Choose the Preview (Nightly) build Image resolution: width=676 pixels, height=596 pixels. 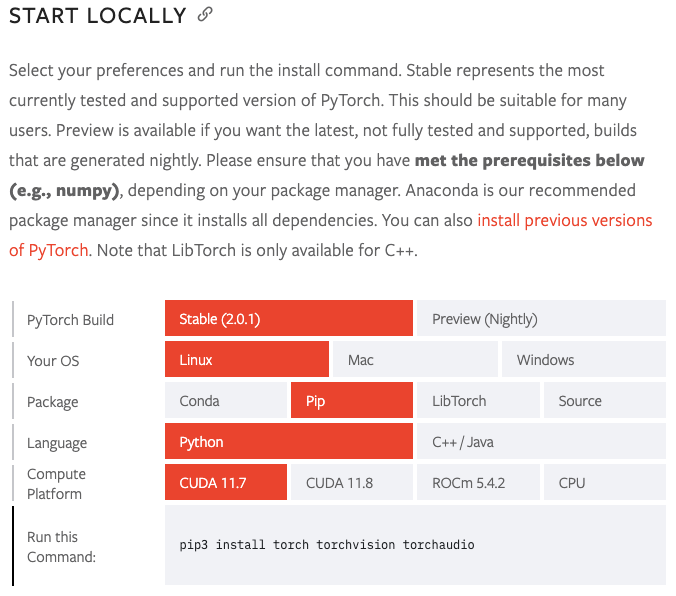(x=540, y=319)
